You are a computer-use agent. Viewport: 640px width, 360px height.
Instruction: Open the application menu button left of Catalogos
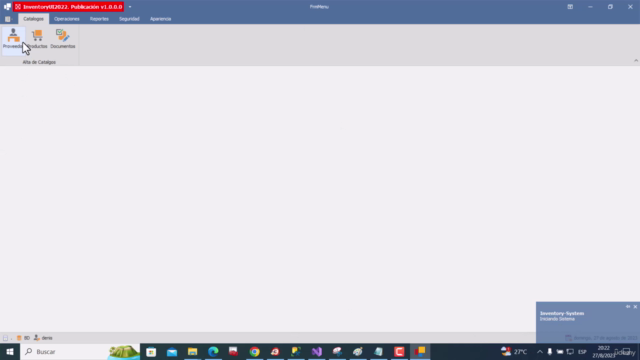pos(8,19)
